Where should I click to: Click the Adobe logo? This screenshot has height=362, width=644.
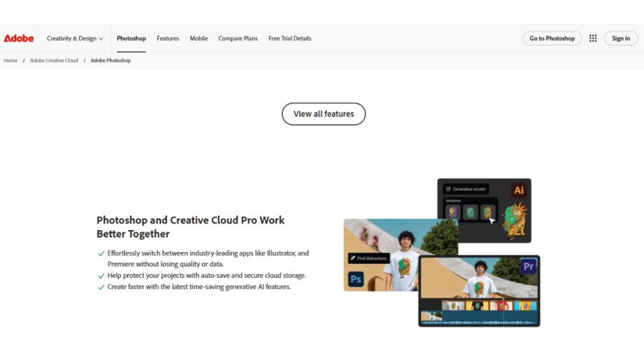18,38
